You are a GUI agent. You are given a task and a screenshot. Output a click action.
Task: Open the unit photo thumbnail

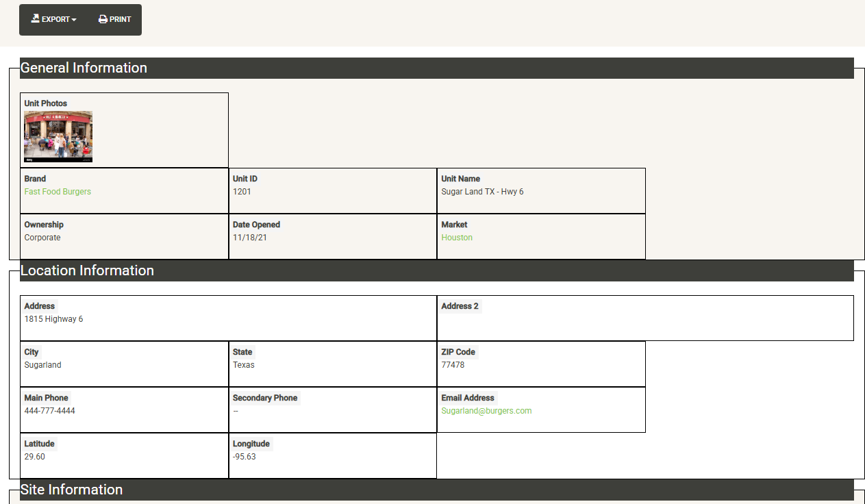tap(58, 136)
